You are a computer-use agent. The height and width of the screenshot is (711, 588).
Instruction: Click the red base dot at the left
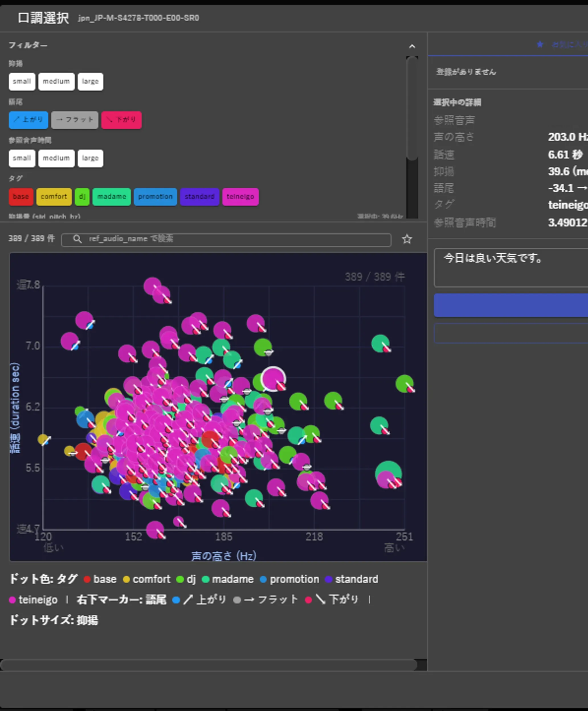tap(83, 451)
